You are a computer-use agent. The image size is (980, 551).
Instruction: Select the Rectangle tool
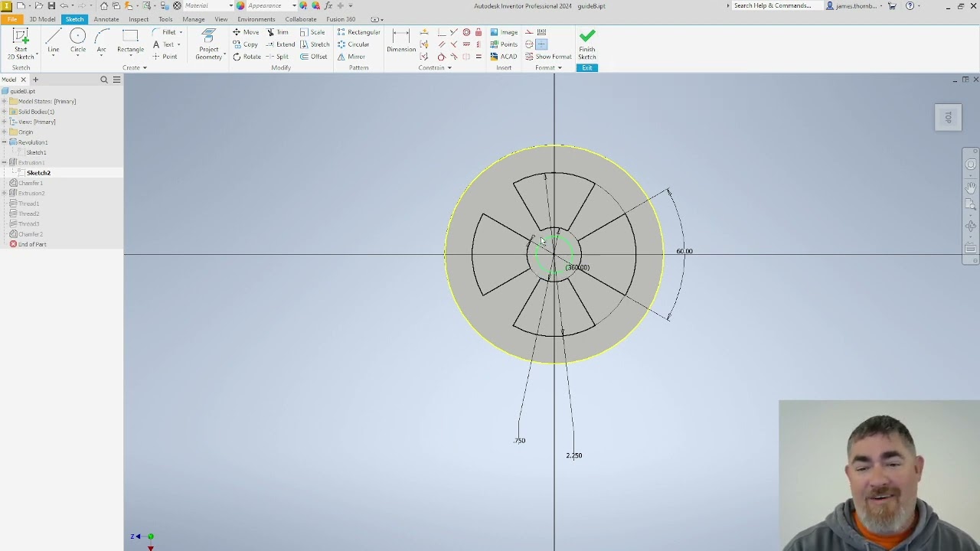click(x=130, y=41)
